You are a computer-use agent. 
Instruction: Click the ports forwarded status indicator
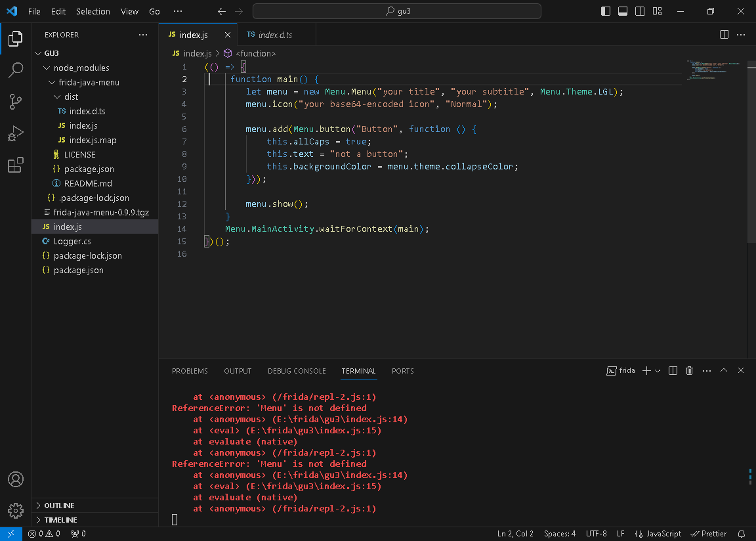point(78,534)
